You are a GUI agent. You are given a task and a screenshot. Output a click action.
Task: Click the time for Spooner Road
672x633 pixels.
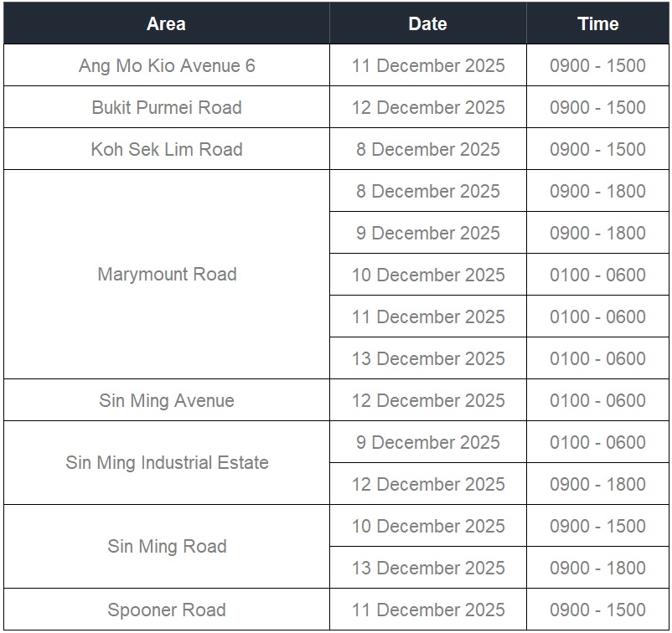click(597, 610)
